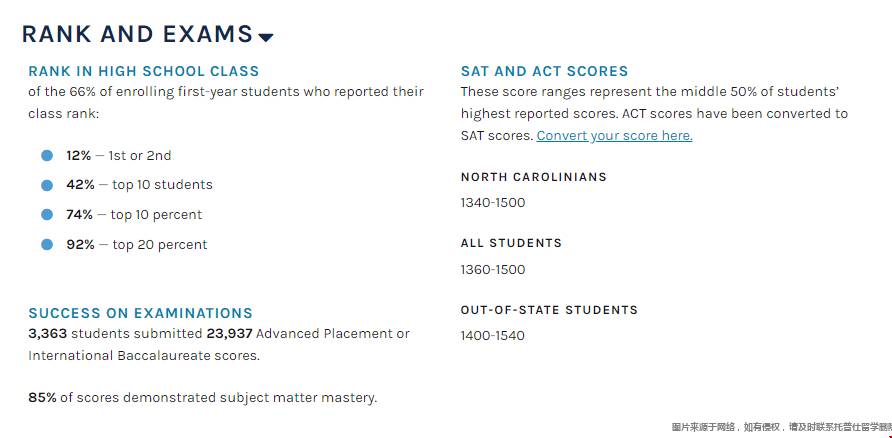Image resolution: width=892 pixels, height=438 pixels.
Task: Click the 'Rank and Exams' heading
Action: pyautogui.click(x=137, y=34)
